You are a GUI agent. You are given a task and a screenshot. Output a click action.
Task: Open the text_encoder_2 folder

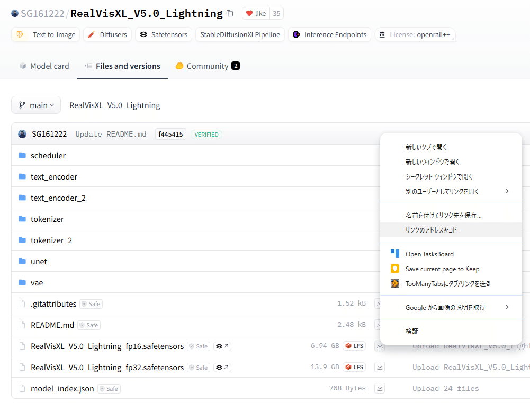click(58, 198)
